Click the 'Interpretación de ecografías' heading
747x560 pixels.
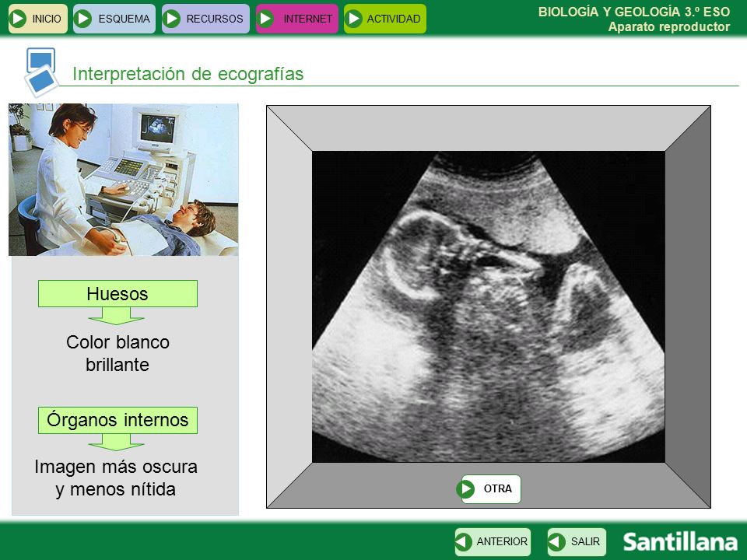point(188,74)
